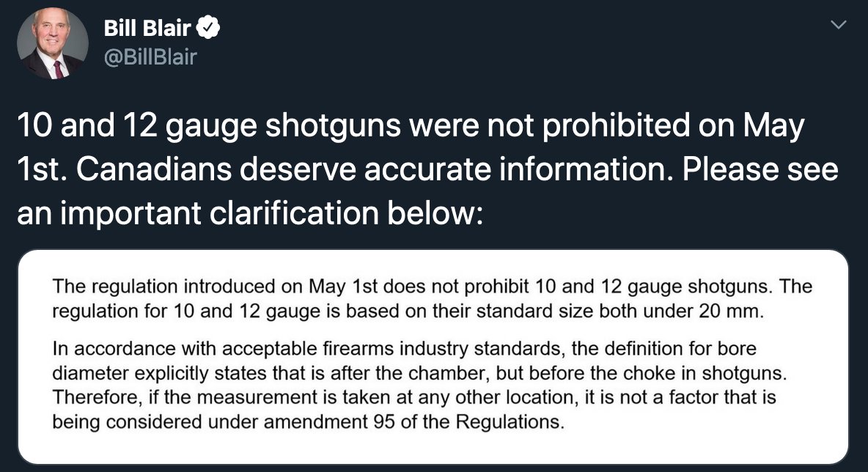
Task: Open the attached clarification image
Action: click(x=433, y=357)
